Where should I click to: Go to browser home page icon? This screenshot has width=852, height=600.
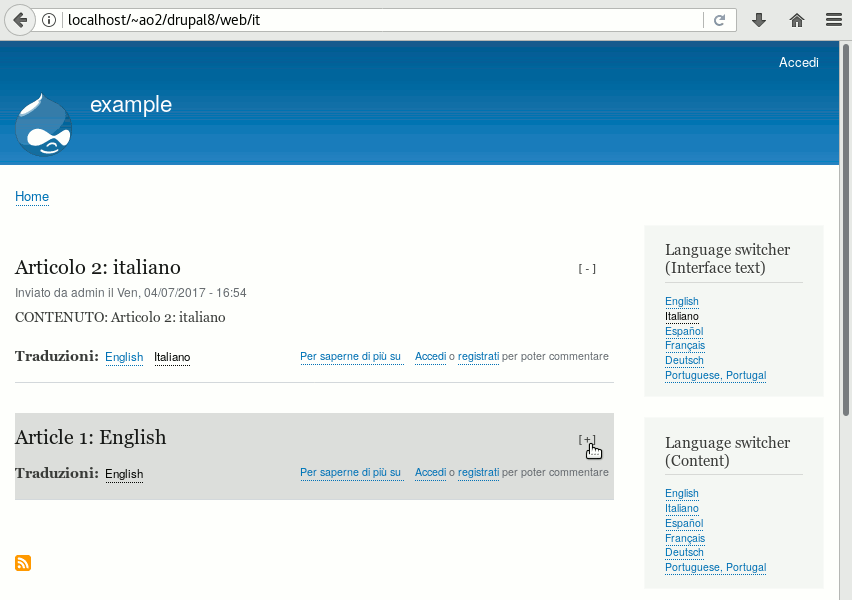(x=797, y=21)
